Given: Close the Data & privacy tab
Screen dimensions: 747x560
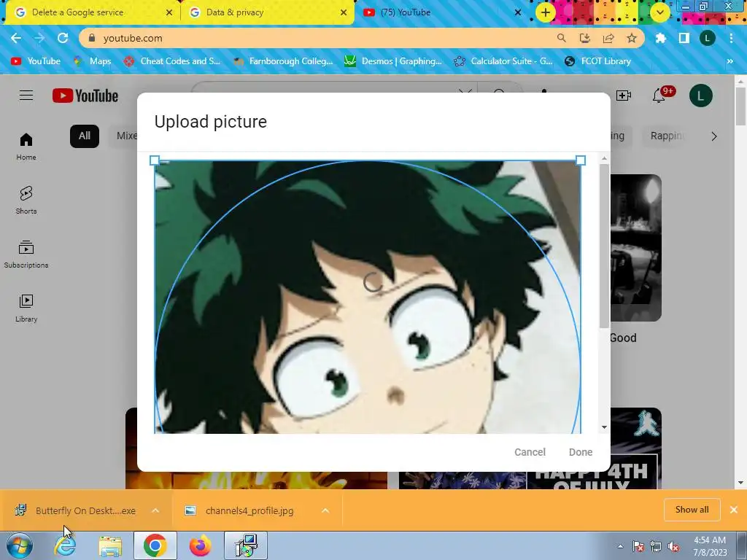Looking at the screenshot, I should (344, 12).
